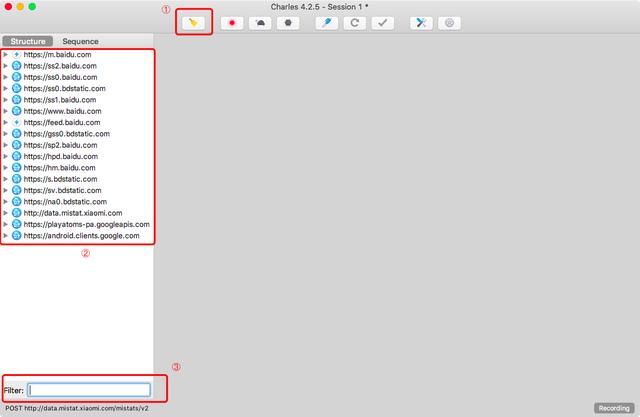This screenshot has height=417, width=640.
Task: Focus the Filter text field
Action: (89, 390)
